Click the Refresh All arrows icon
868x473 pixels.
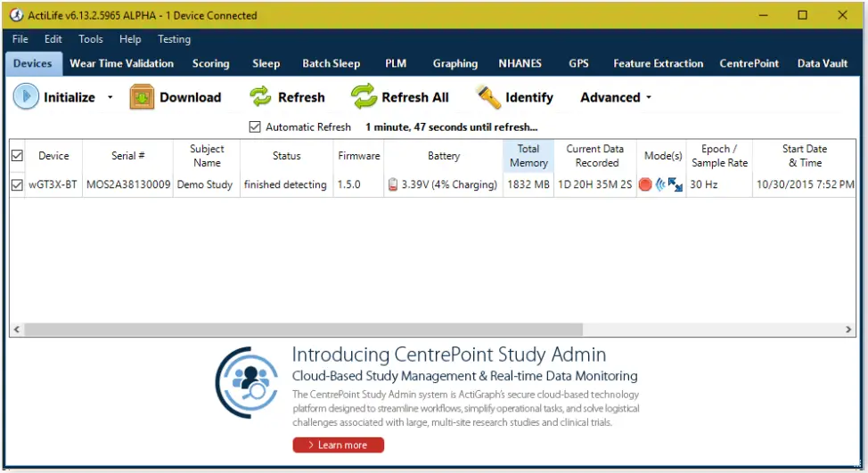(x=364, y=97)
